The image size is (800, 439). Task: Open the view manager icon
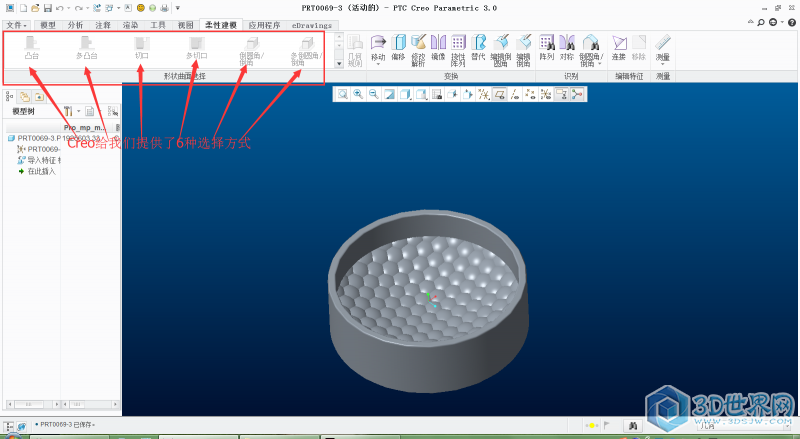437,94
